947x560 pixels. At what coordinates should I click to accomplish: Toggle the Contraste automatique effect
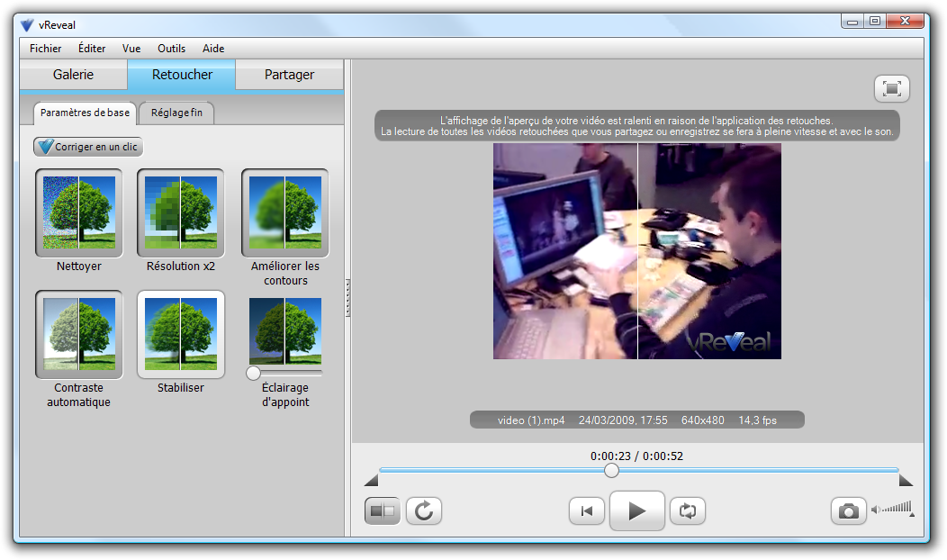click(79, 334)
